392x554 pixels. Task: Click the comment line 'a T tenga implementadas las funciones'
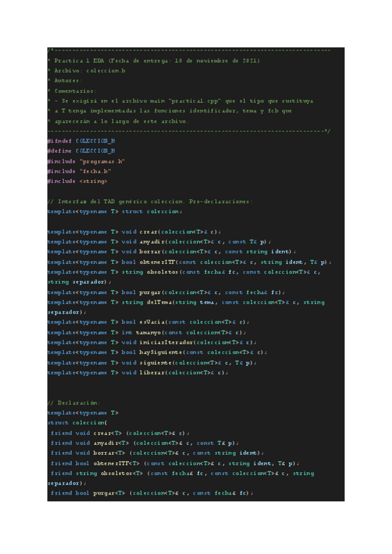point(170,110)
